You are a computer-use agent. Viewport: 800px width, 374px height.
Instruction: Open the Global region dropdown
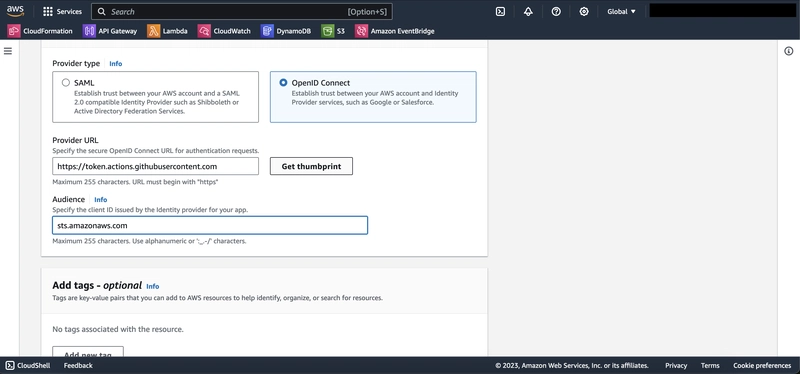(621, 11)
